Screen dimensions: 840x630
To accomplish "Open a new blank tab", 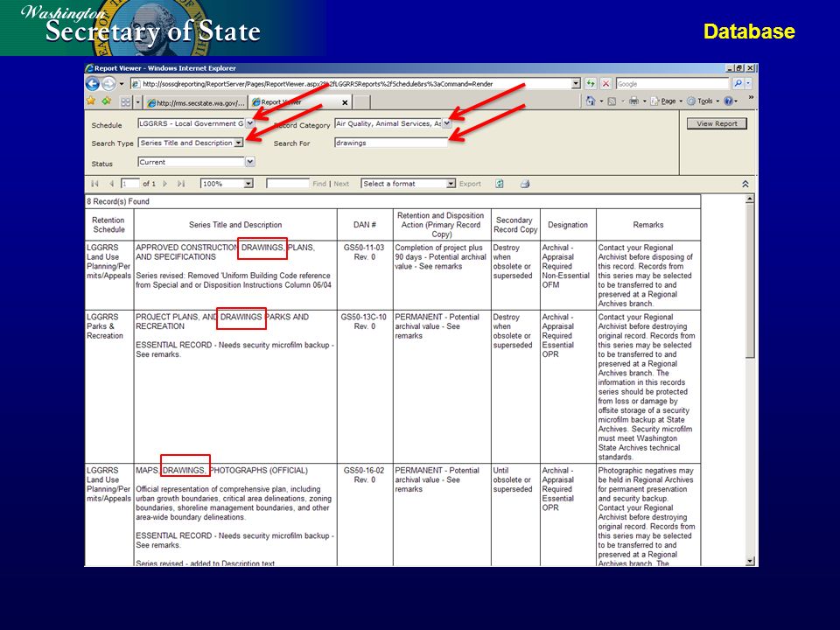I will click(x=361, y=102).
